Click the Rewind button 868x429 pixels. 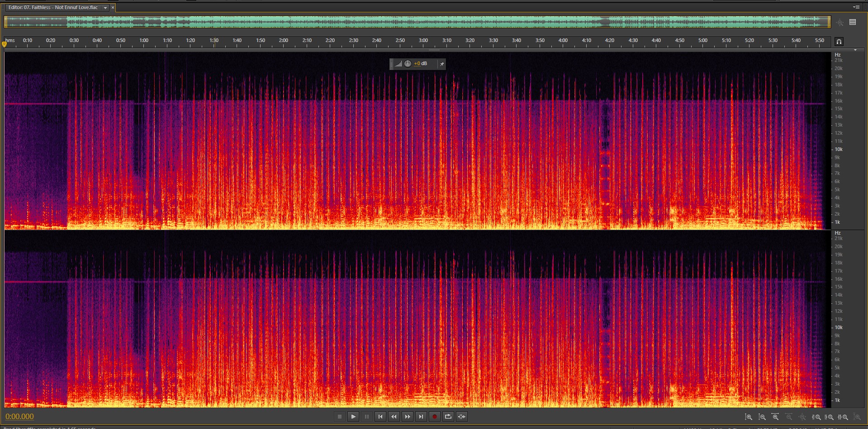point(394,417)
